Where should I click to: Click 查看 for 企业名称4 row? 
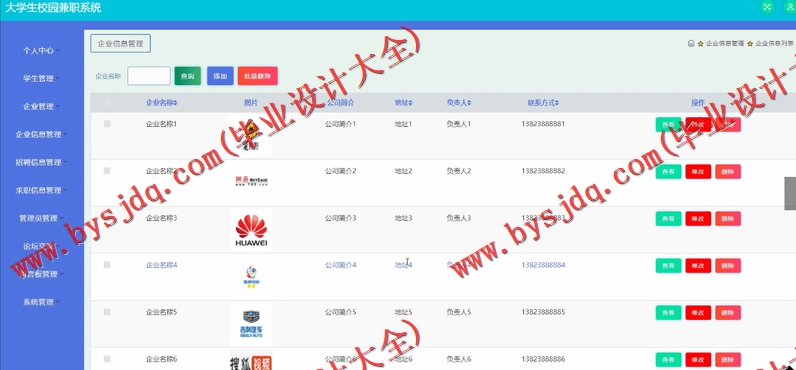pos(668,265)
